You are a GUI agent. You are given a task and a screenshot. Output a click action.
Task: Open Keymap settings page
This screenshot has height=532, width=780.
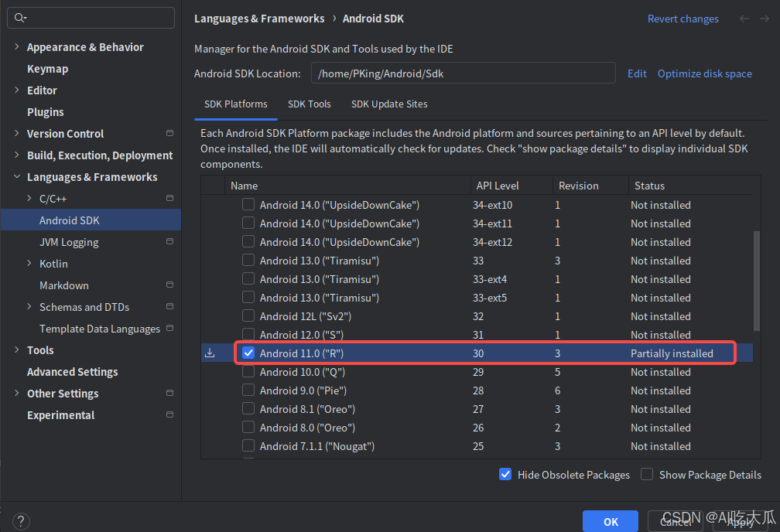[x=48, y=69]
